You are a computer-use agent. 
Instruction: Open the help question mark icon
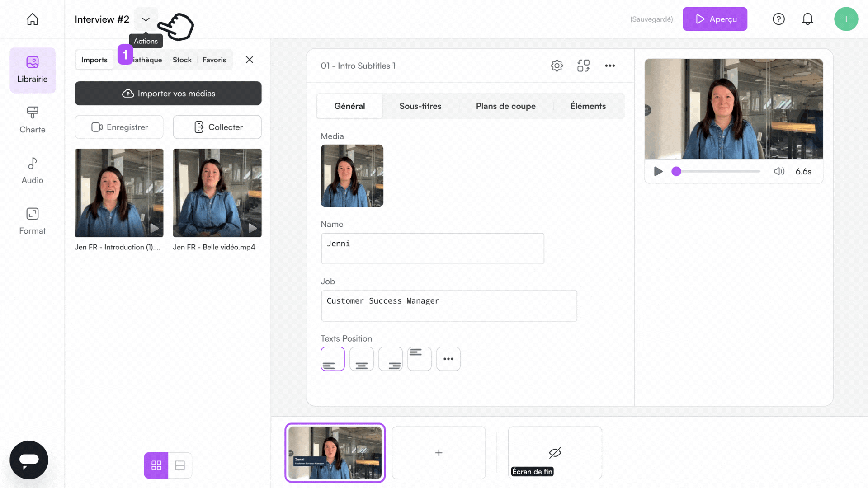(778, 19)
